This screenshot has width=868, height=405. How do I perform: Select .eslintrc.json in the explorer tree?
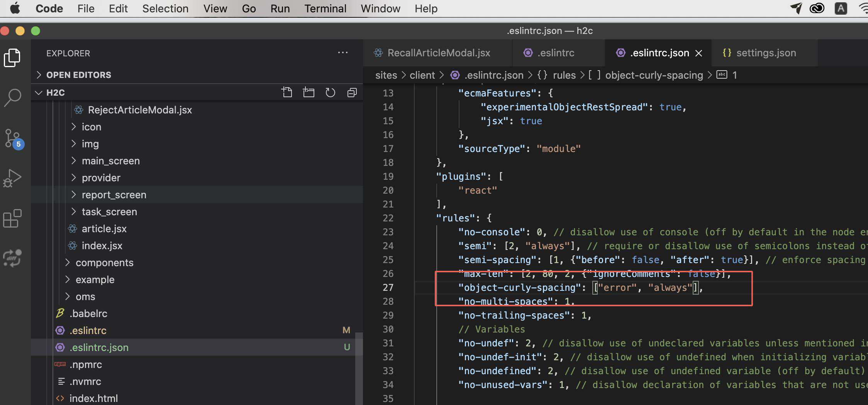99,348
